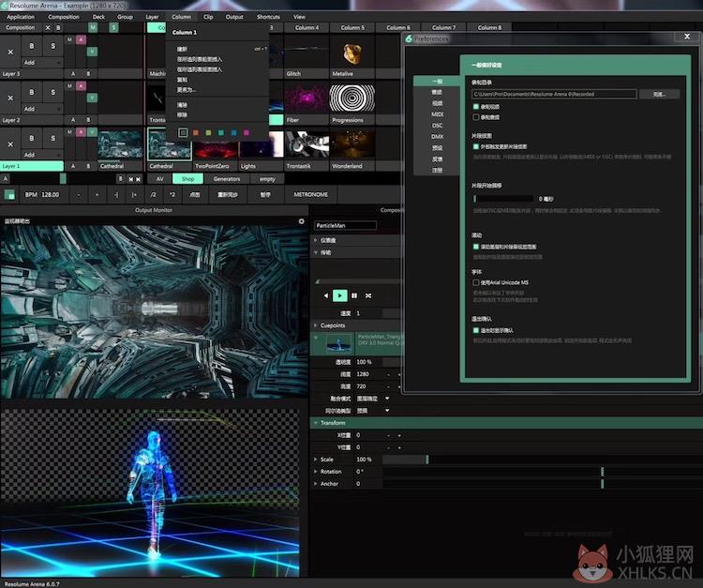The height and width of the screenshot is (588, 703).
Task: Choose pink color in column menu
Action: click(247, 132)
